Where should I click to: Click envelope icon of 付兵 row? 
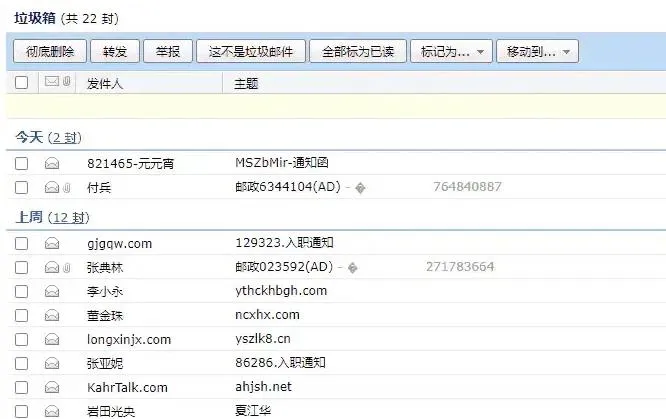(x=52, y=187)
